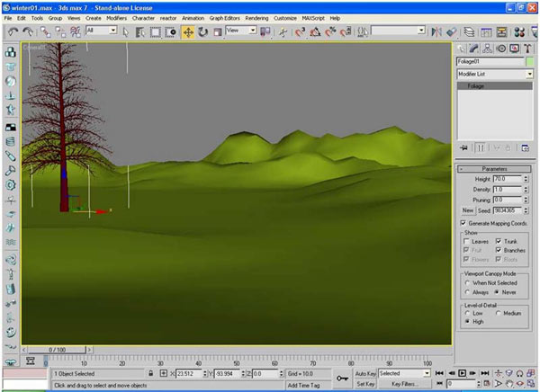Toggle the Percent Snap icon
This screenshot has height=392, width=540.
[x=330, y=32]
